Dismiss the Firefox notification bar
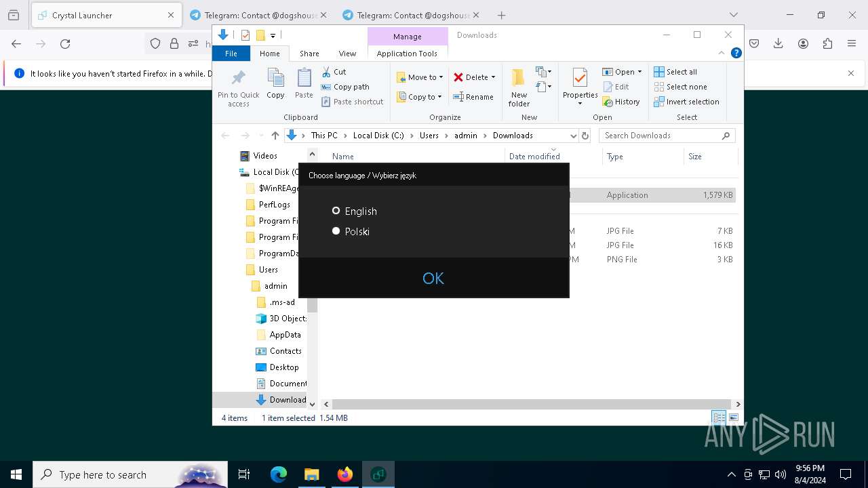This screenshot has width=868, height=488. [851, 73]
